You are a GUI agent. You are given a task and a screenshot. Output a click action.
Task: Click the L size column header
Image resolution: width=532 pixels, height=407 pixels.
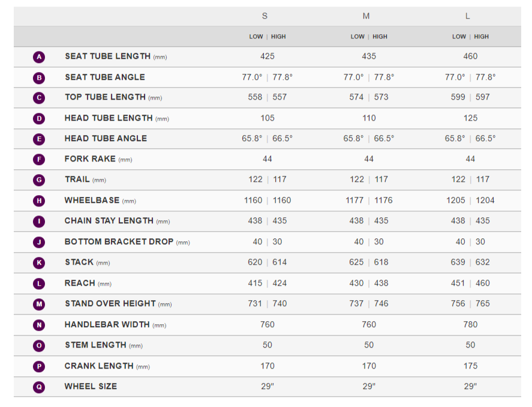(x=468, y=16)
